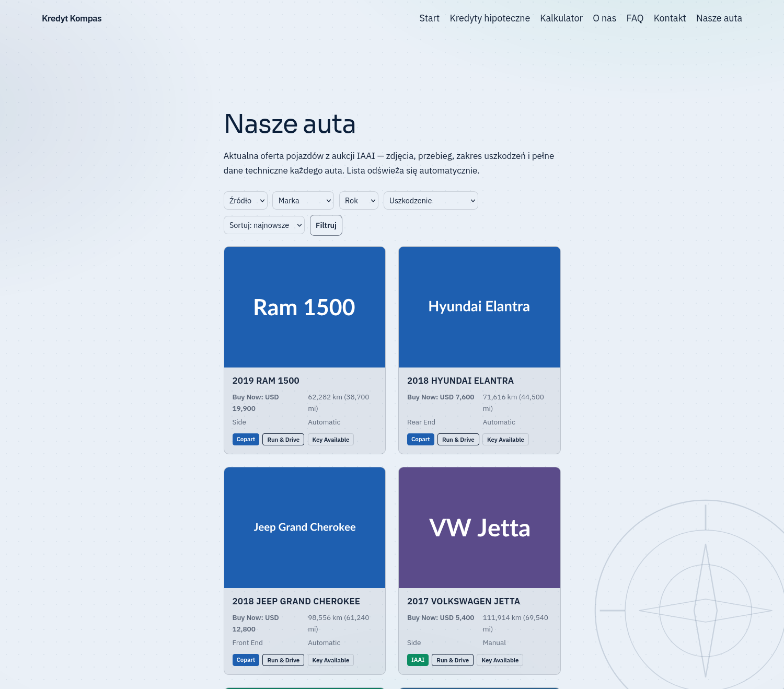Screen dimensions: 784x689
Task: Open the 2018 HYUNDAI ELANTRA title
Action: (x=460, y=381)
